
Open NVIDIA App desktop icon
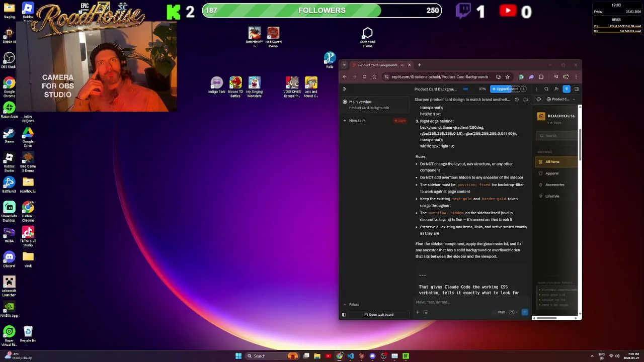[9, 309]
